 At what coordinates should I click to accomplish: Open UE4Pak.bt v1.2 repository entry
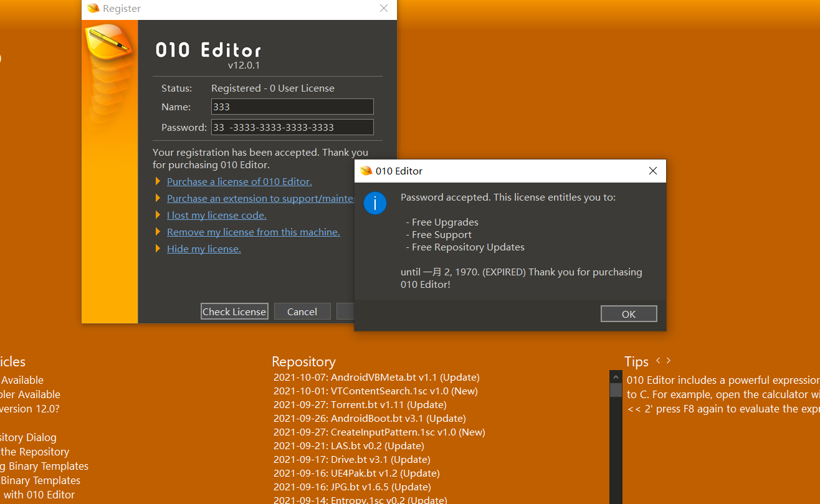pos(356,473)
